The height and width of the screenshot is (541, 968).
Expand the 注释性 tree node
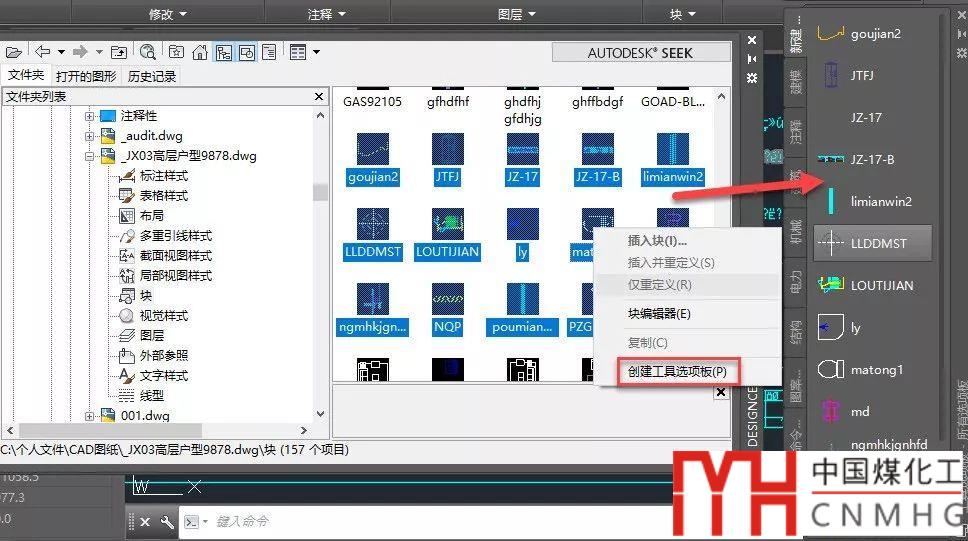pyautogui.click(x=90, y=116)
